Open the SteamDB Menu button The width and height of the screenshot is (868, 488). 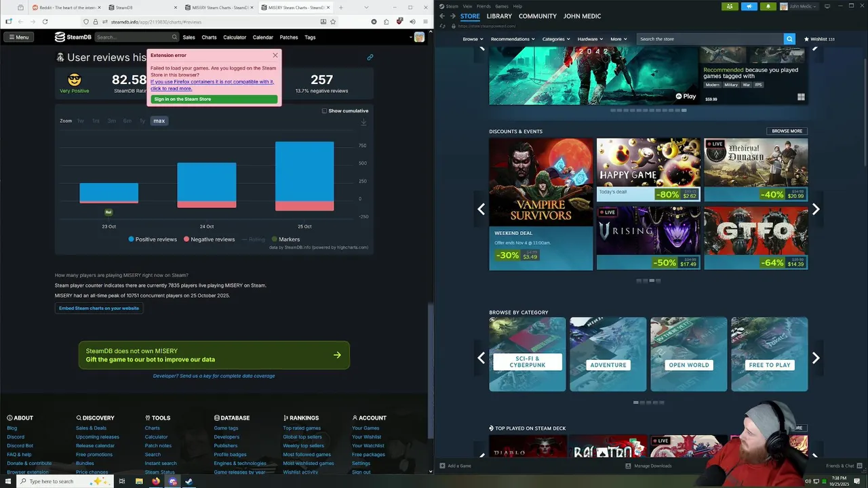click(x=18, y=37)
